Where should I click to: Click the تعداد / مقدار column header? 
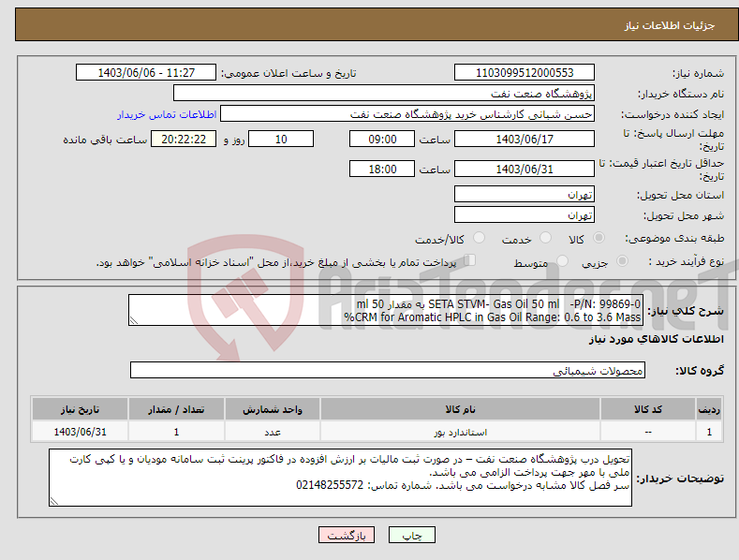pyautogui.click(x=176, y=409)
